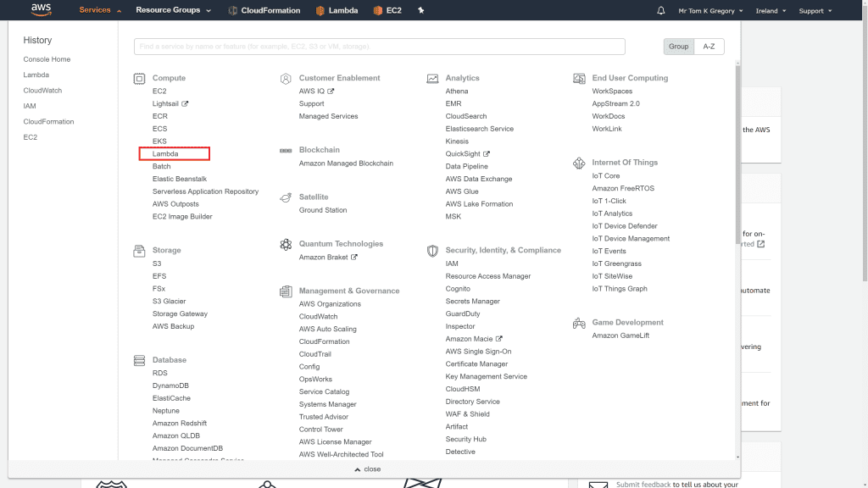Switch service view to A-Z
This screenshot has width=868, height=488.
(709, 47)
